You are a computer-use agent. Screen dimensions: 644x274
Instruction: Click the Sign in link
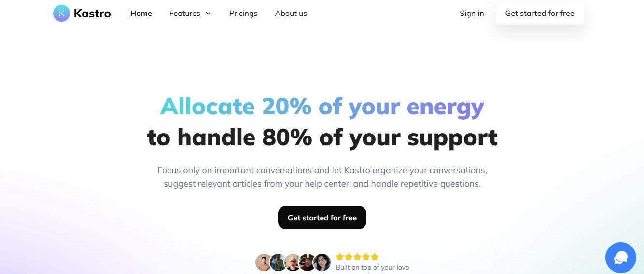472,14
